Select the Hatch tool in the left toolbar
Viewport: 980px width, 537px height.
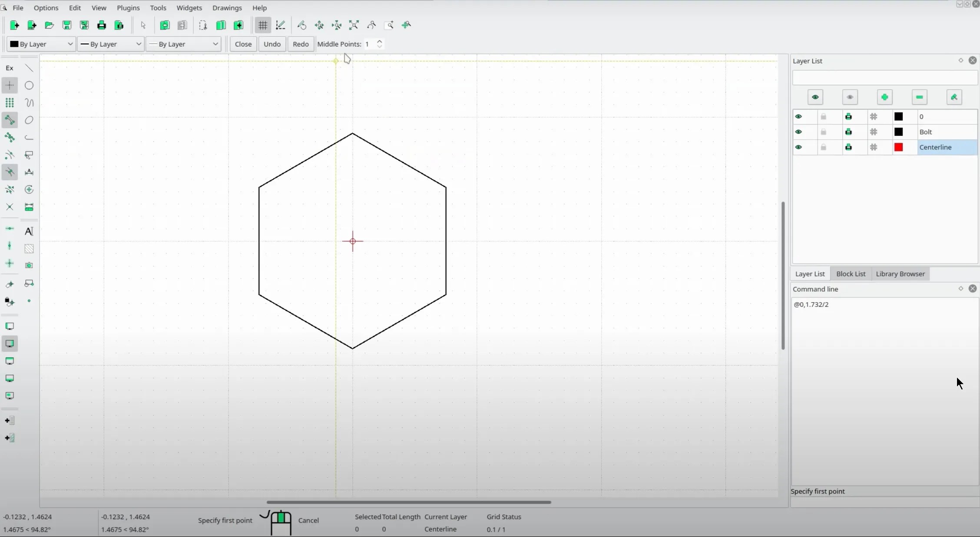tap(29, 248)
